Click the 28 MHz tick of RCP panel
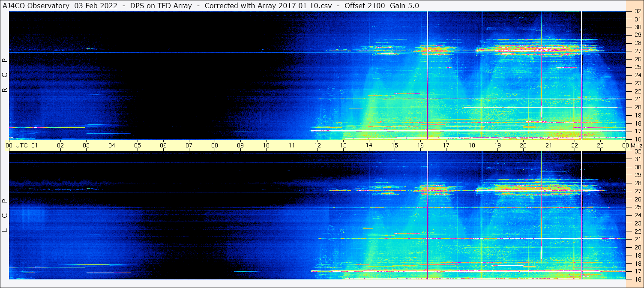 637,43
